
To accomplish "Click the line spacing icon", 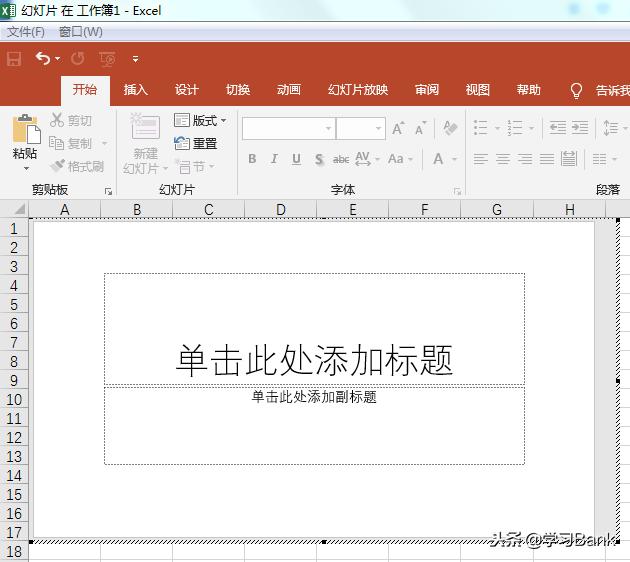I will (x=611, y=128).
